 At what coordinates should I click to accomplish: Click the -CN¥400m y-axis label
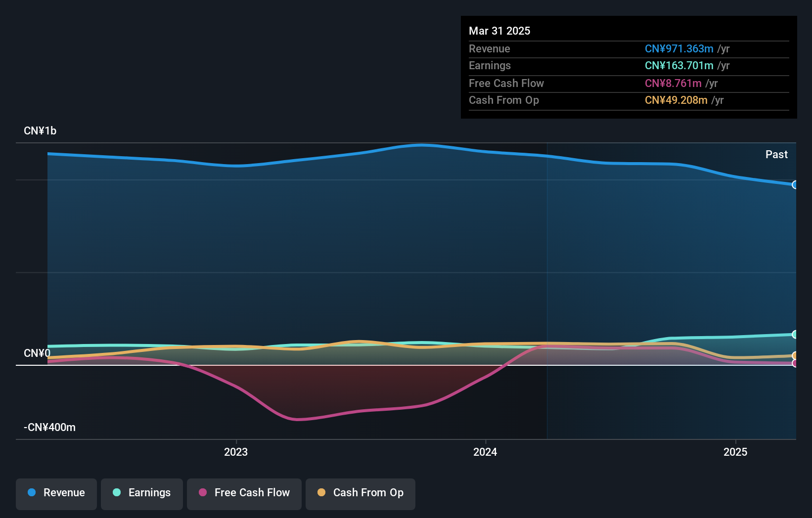click(50, 428)
